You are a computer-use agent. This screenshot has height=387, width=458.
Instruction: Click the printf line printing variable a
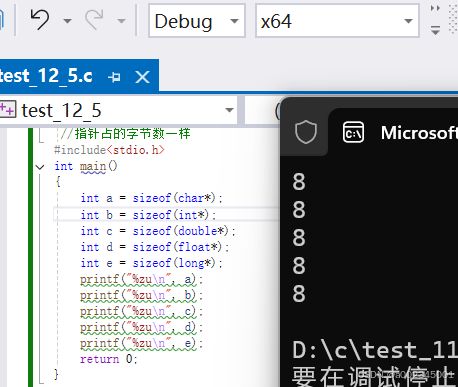(x=141, y=279)
